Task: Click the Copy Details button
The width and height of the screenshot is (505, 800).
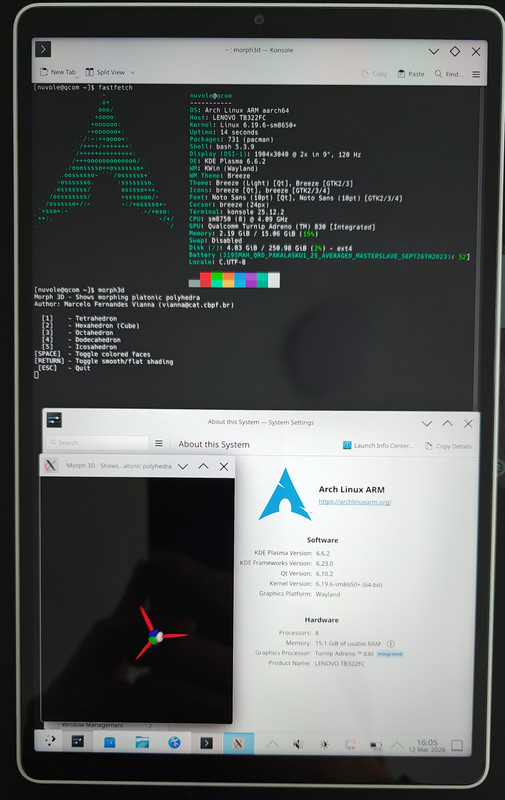Action: click(448, 446)
